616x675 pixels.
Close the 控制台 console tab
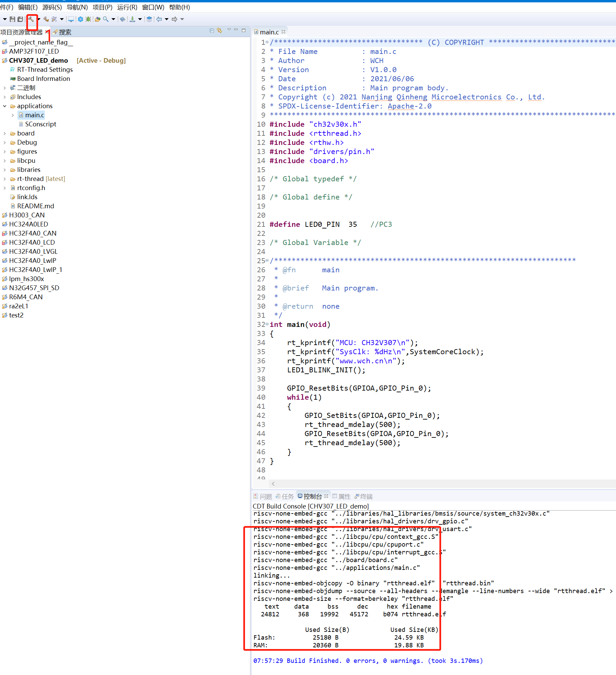(326, 496)
